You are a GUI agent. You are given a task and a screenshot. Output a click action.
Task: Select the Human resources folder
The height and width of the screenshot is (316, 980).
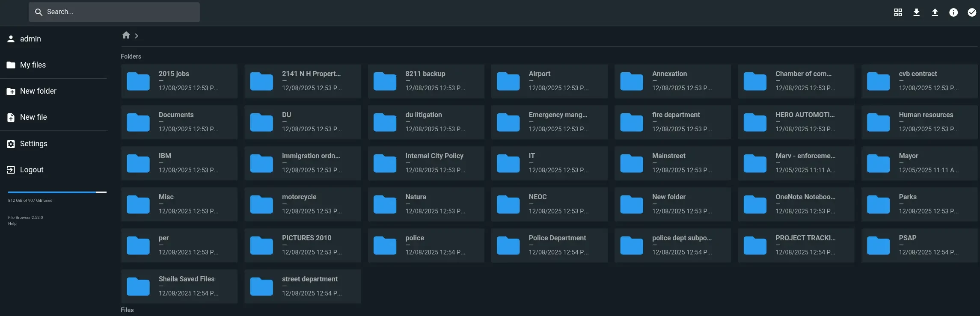click(x=919, y=122)
